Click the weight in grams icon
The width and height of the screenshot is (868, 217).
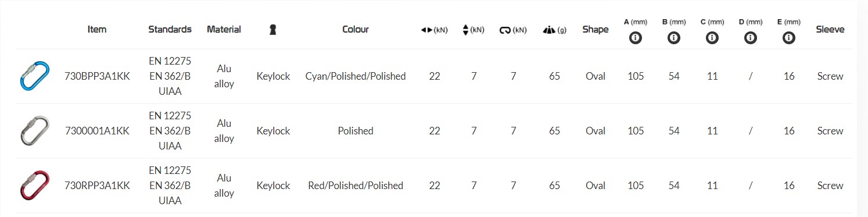(549, 30)
